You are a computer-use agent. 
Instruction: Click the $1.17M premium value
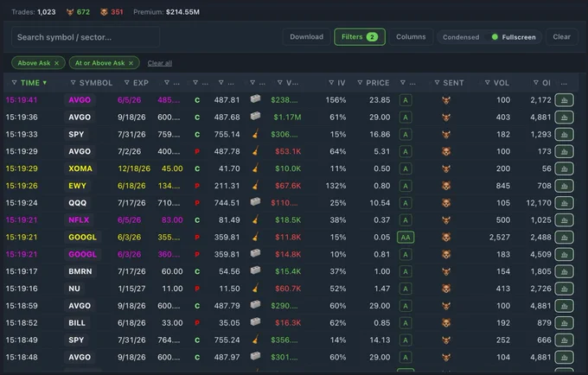(287, 118)
